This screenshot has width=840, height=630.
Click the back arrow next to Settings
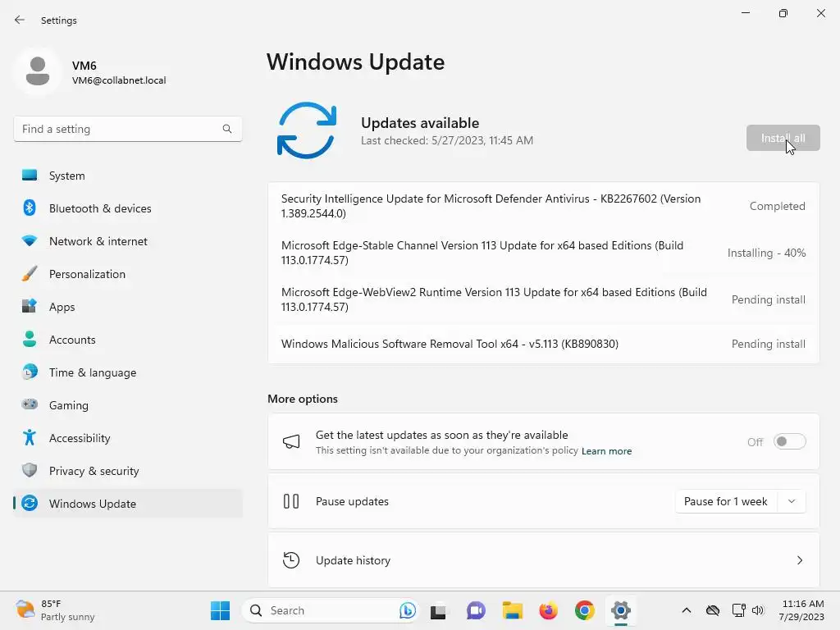click(20, 20)
